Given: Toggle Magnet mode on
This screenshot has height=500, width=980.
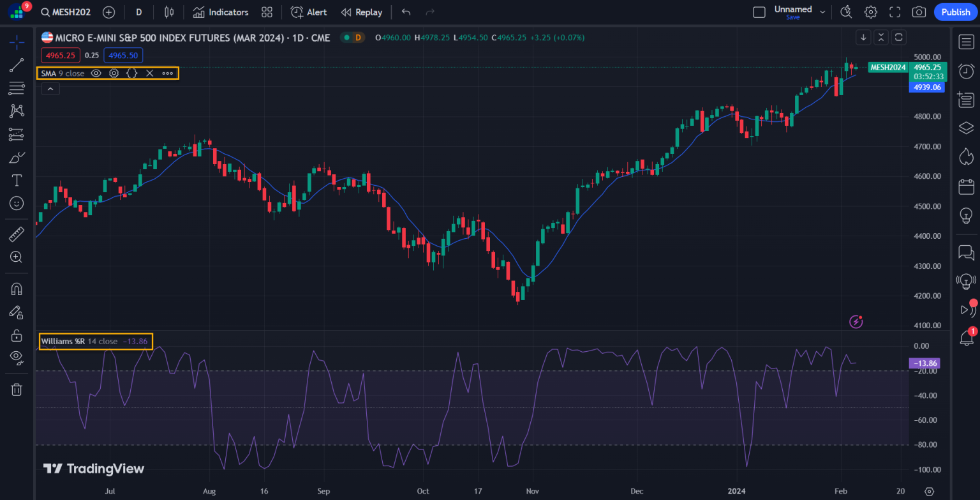Looking at the screenshot, I should click(17, 289).
